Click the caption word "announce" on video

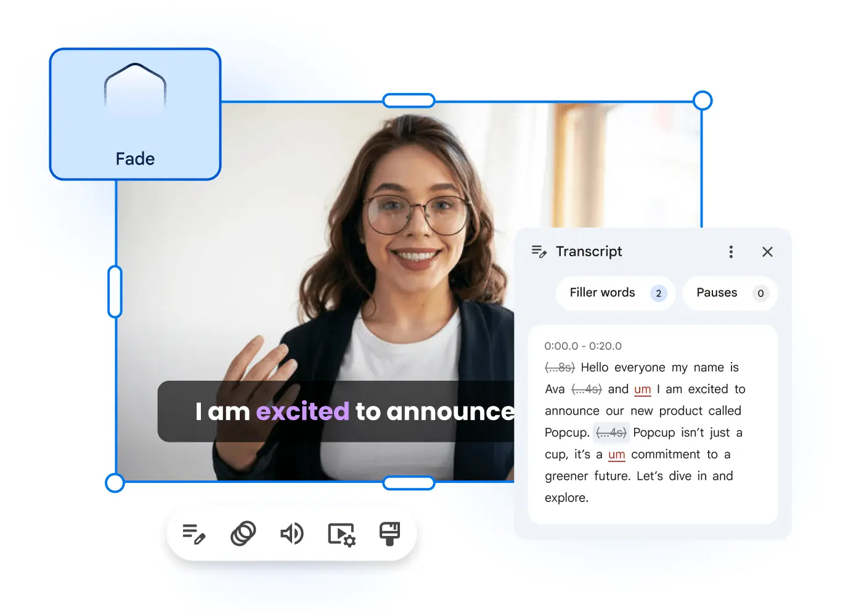(x=450, y=411)
